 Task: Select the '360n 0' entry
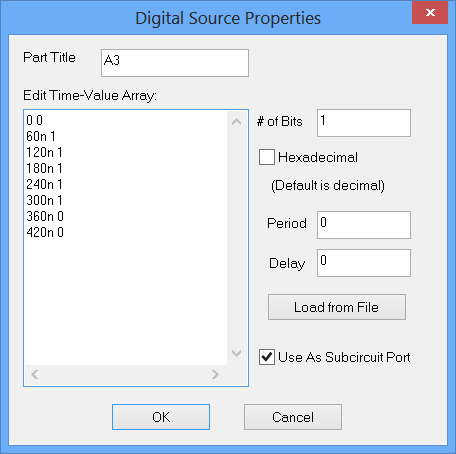coord(45,216)
